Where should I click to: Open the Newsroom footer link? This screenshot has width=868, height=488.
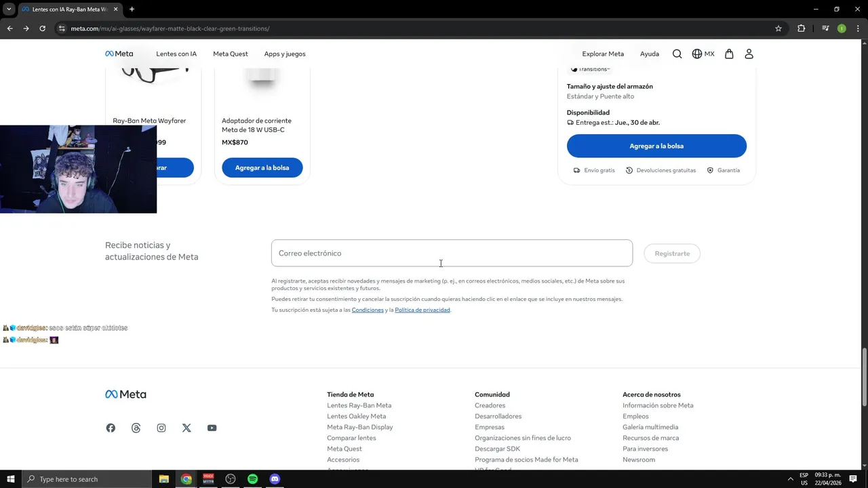639,460
